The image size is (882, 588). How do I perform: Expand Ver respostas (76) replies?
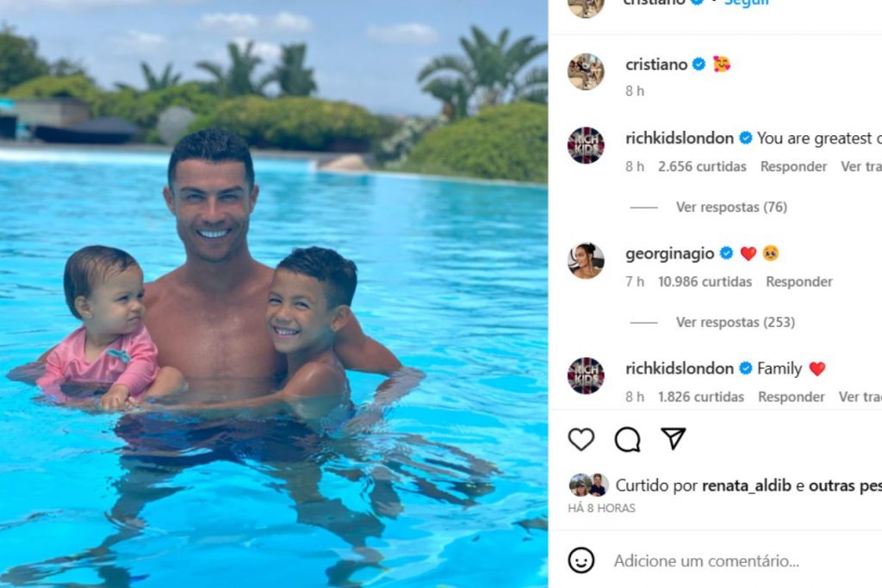pyautogui.click(x=731, y=207)
